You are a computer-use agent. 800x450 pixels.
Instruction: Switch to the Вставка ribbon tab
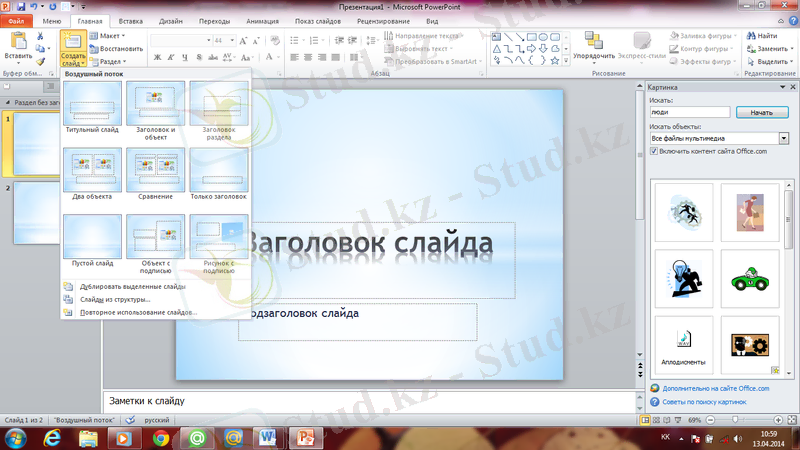127,20
